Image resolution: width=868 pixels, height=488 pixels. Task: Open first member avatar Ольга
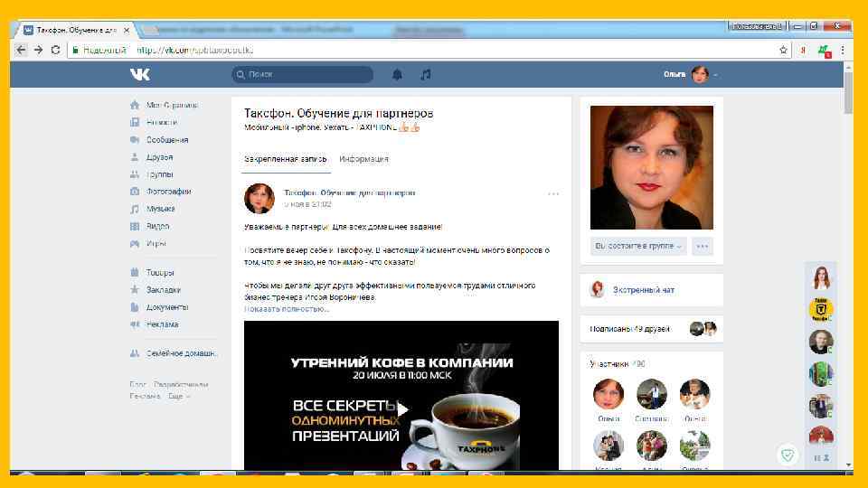click(609, 394)
